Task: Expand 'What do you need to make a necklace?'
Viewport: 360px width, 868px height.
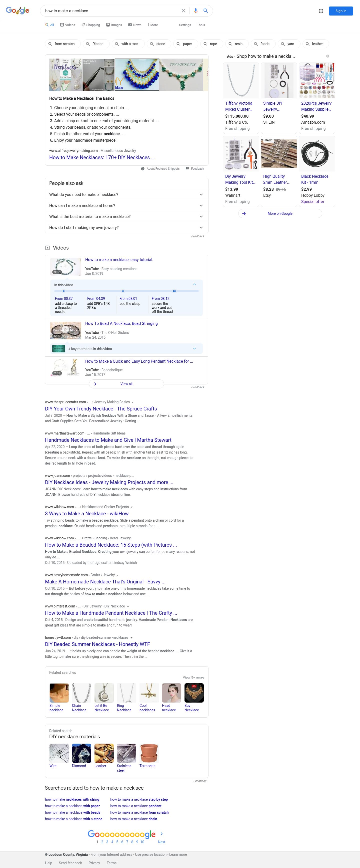Action: [x=126, y=194]
